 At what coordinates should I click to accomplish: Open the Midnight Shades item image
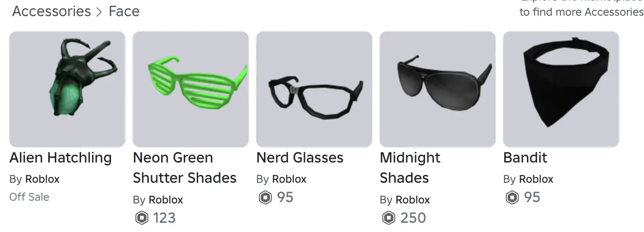(x=438, y=89)
